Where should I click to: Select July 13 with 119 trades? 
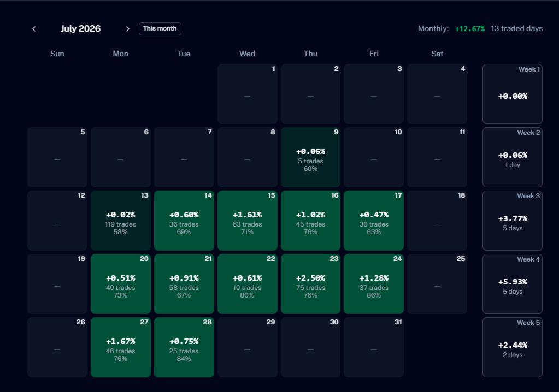[121, 221]
